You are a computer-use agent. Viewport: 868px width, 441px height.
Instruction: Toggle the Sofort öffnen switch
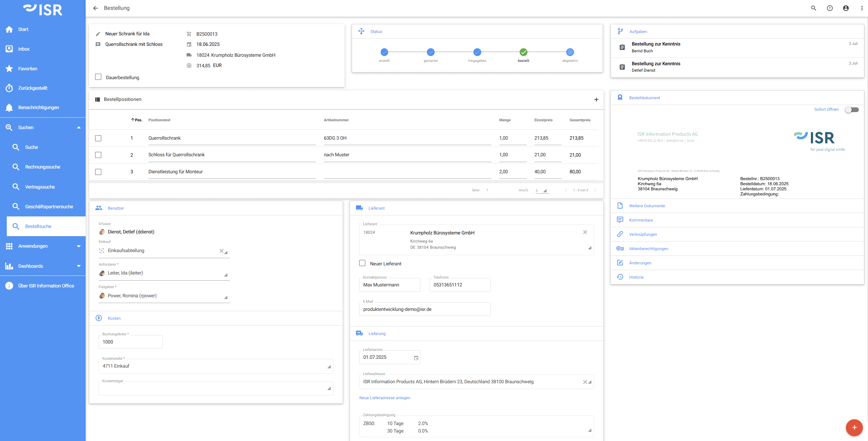pos(852,110)
